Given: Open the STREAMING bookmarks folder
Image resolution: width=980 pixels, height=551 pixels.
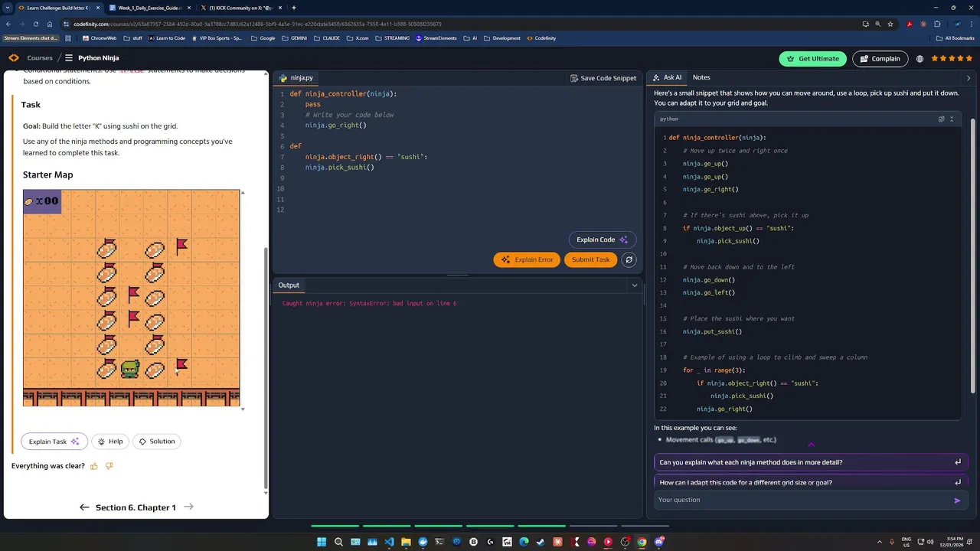Looking at the screenshot, I should point(392,38).
